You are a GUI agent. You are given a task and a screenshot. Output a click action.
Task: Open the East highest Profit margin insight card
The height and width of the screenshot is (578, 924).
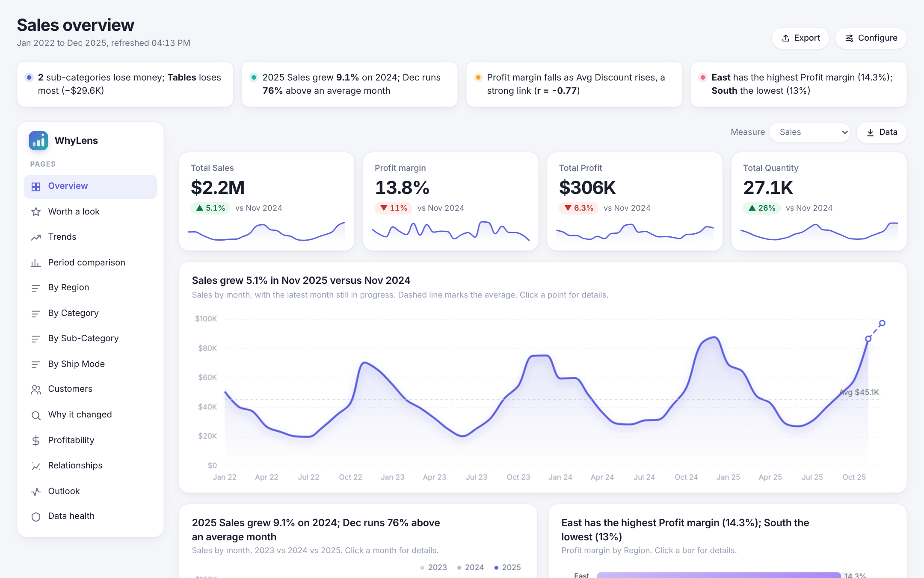point(799,84)
